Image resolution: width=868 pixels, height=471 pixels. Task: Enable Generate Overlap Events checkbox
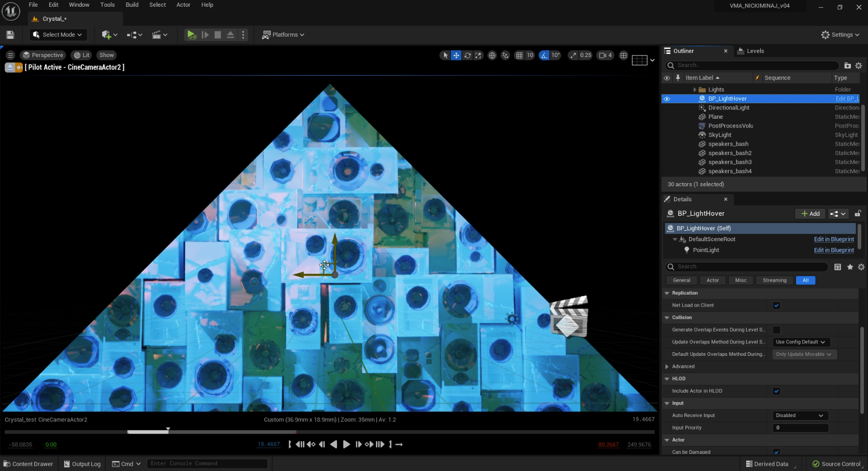[x=776, y=330]
